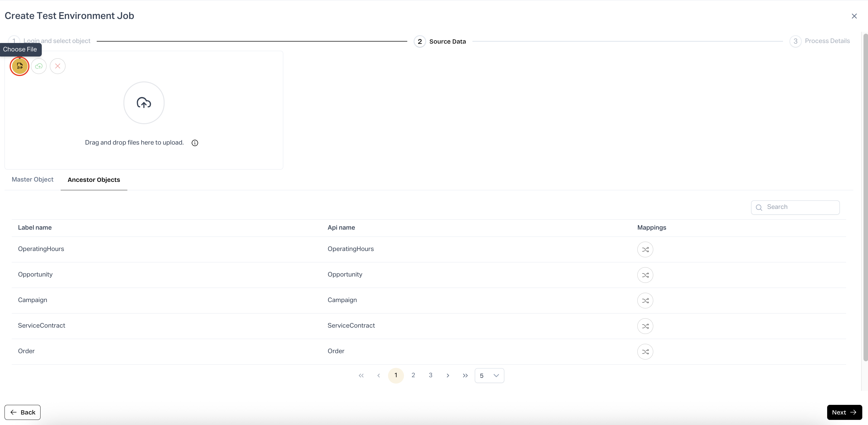Go to next page arrow
868x425 pixels.
(x=448, y=375)
